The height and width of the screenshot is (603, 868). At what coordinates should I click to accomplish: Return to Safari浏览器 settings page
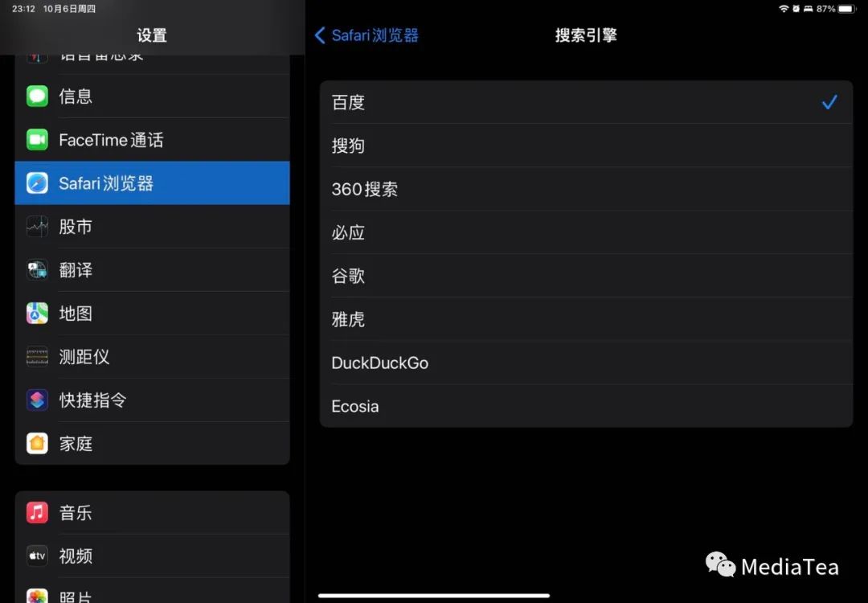click(366, 35)
